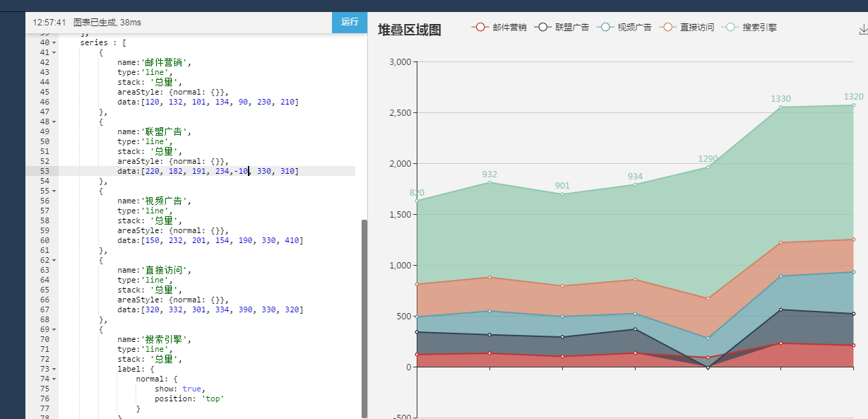Place cursor in data:[120, 132, 101...] line
This screenshot has height=419, width=868.
(208, 102)
